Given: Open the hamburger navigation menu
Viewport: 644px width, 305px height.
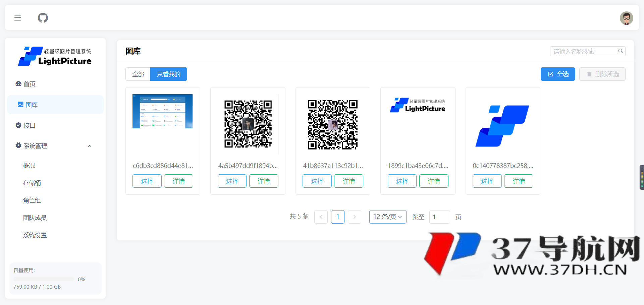Looking at the screenshot, I should pos(17,17).
